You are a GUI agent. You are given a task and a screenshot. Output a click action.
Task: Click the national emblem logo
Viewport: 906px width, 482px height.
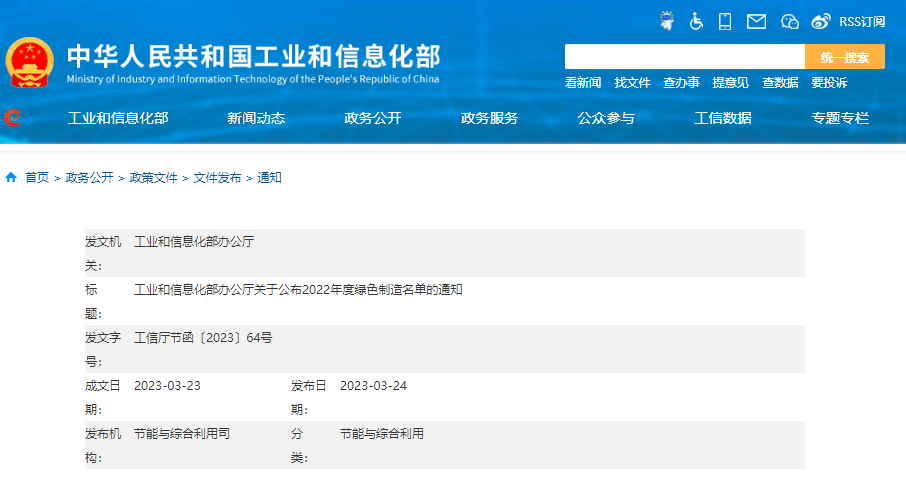point(29,62)
